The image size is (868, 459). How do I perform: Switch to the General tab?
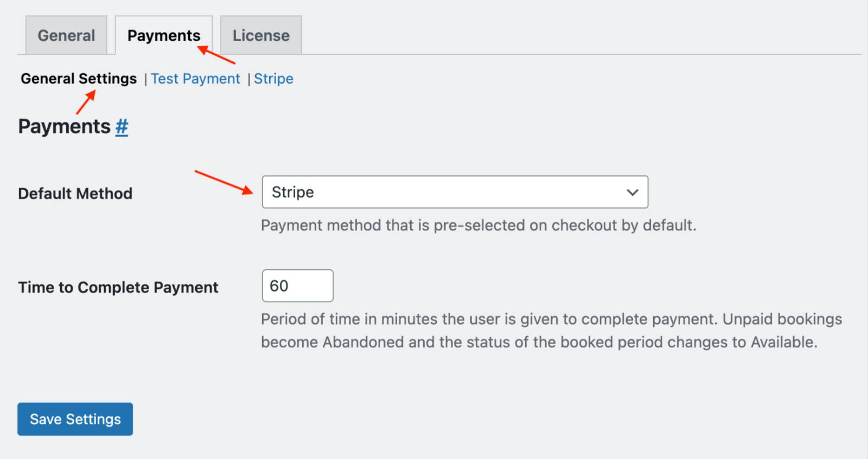click(x=66, y=36)
